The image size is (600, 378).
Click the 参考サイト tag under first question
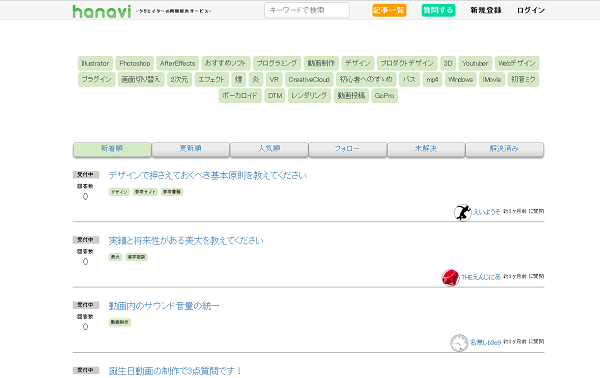click(145, 192)
